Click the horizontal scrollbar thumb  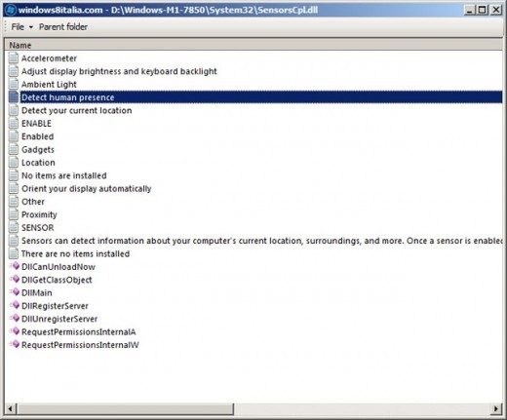tap(125, 408)
